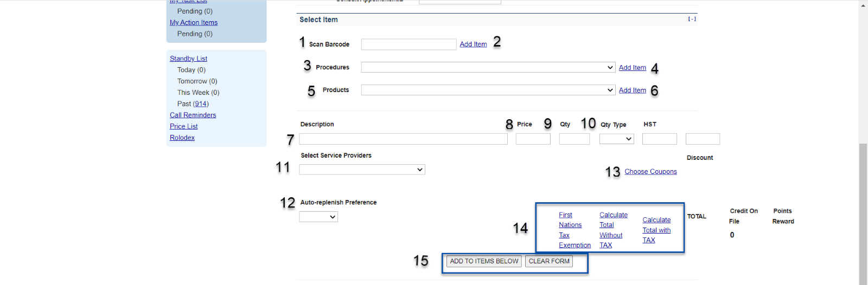The height and width of the screenshot is (285, 868).
Task: Expand the Select Service Providers dropdown
Action: 362,170
